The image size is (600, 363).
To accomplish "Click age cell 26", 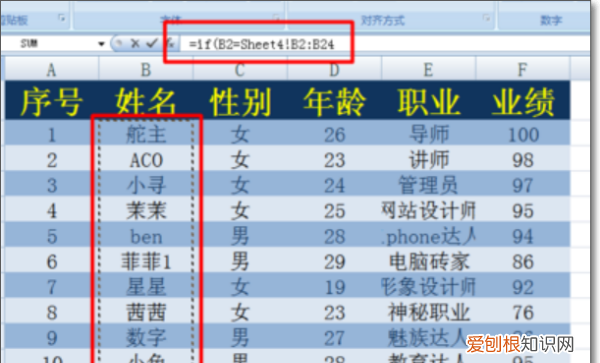I will point(334,134).
